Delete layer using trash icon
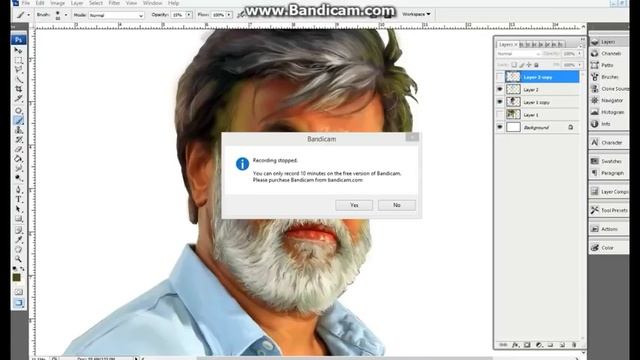The image size is (640, 360). (x=574, y=345)
